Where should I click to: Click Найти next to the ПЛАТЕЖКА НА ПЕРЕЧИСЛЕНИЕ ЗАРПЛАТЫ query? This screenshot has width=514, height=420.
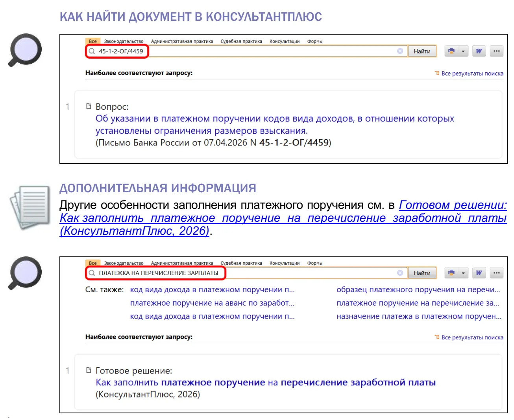click(x=422, y=273)
